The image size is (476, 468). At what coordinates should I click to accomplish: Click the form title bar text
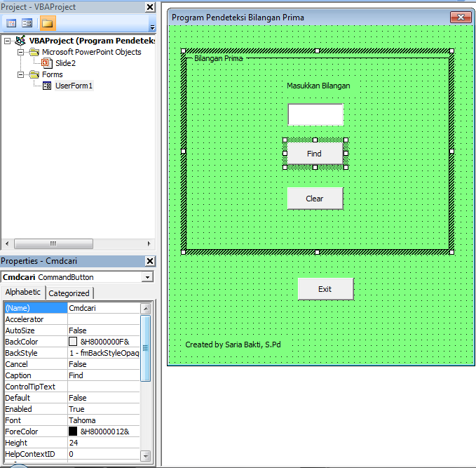238,18
